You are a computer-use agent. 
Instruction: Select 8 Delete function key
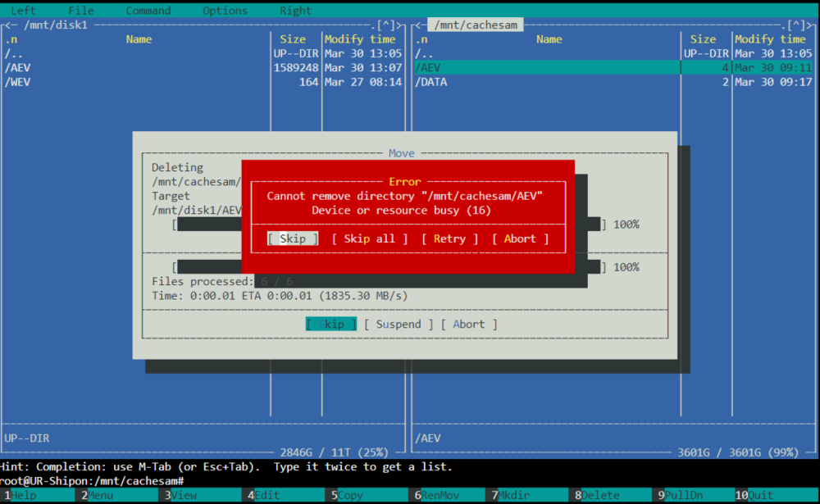coord(610,495)
